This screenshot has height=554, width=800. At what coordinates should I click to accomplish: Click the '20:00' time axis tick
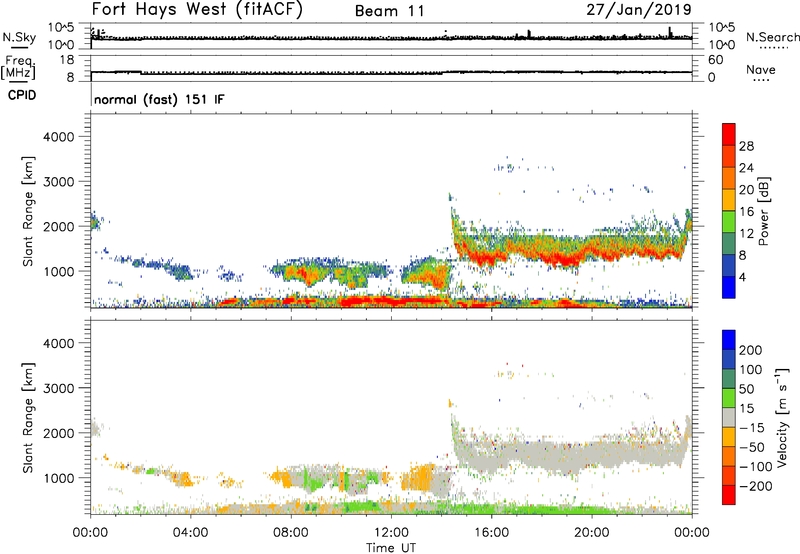(591, 533)
